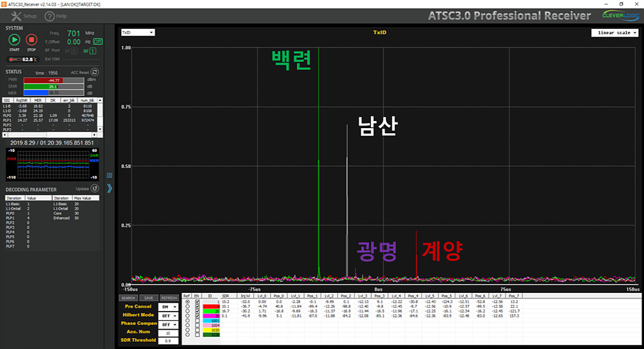Screen dimensions: 644x349
Task: Select Ref radio button for ID 20
Action: [187, 311]
